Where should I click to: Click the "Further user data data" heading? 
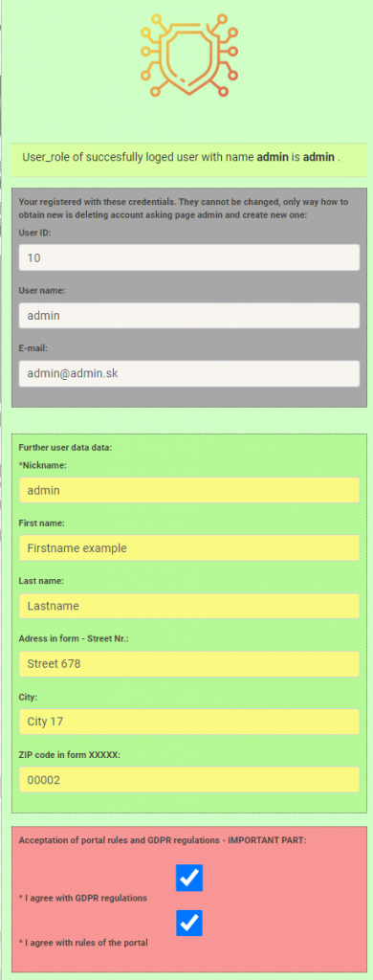(66, 448)
